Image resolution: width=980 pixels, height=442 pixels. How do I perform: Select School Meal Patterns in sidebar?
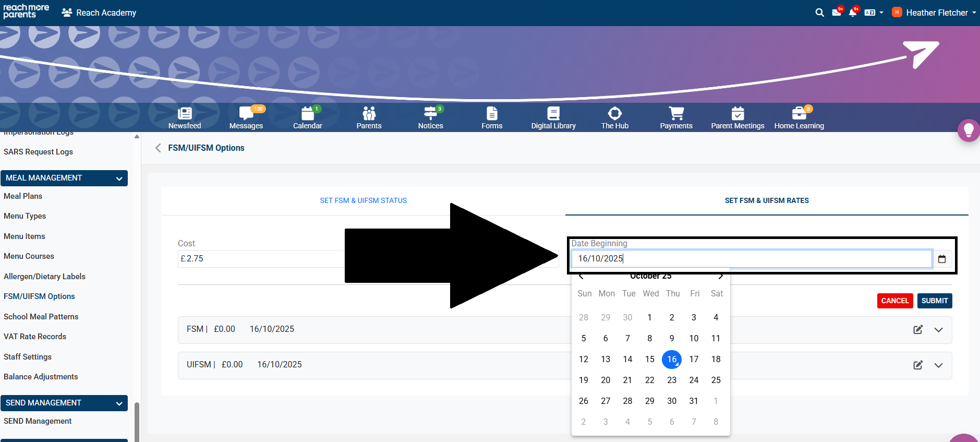[x=41, y=317]
